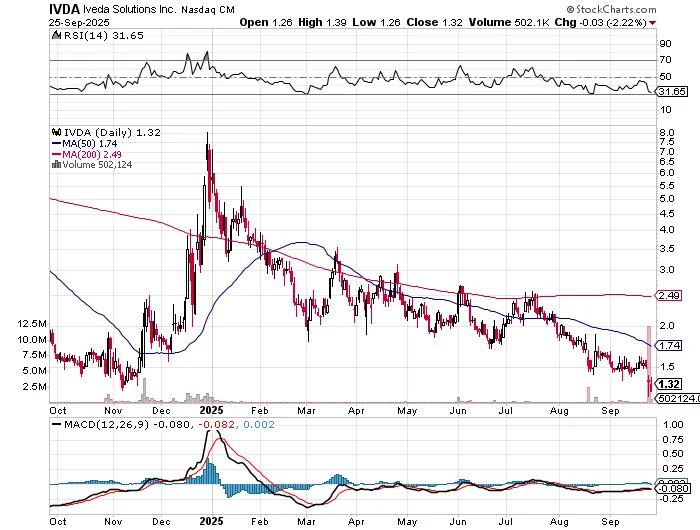Click the Close 1.32 value

(x=434, y=22)
